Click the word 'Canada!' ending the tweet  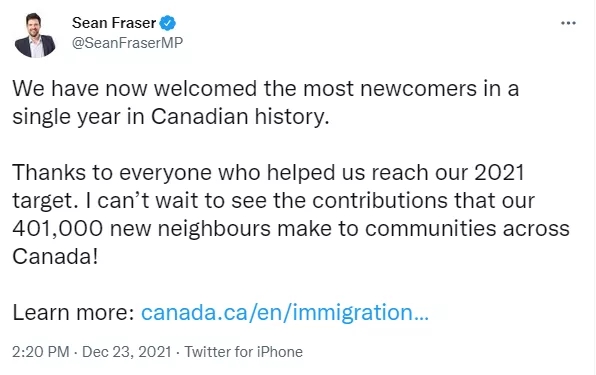tap(55, 256)
